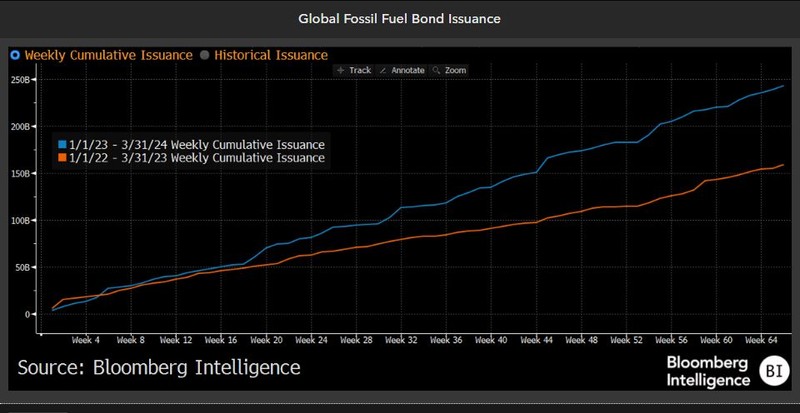Screen dimensions: 800x413
Task: Click the Week 8 x-axis label
Action: [131, 341]
